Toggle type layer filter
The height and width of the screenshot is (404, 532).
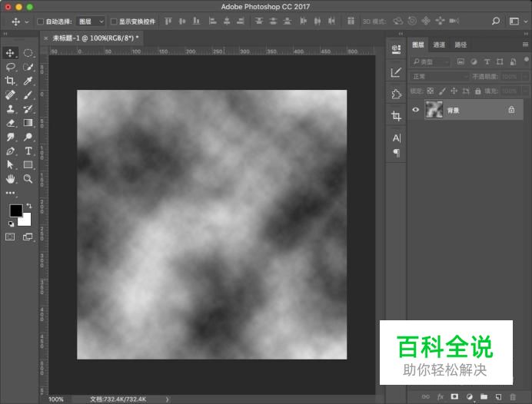pyautogui.click(x=487, y=61)
